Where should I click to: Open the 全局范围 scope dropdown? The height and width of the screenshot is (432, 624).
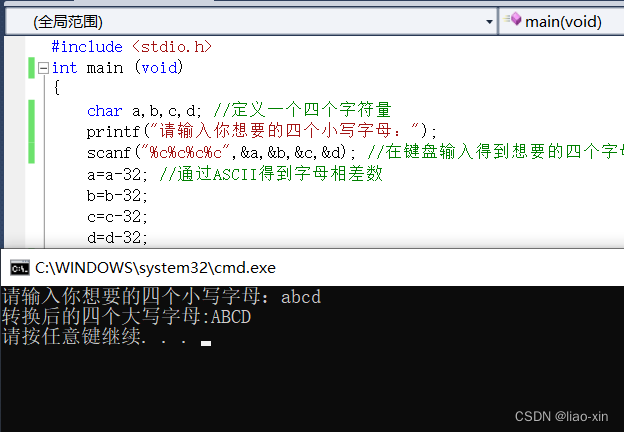click(488, 20)
